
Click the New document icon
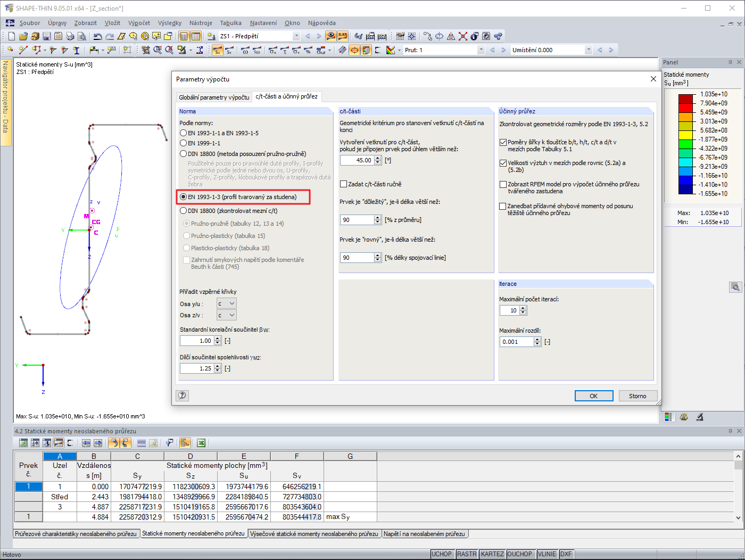pyautogui.click(x=12, y=36)
